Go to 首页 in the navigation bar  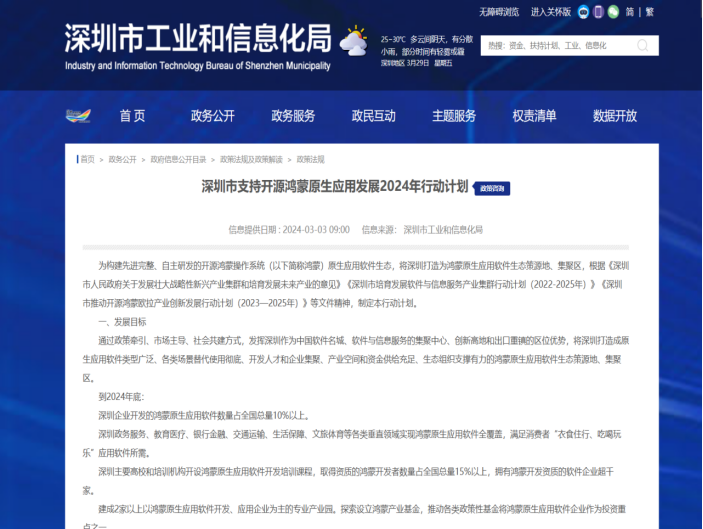click(x=132, y=116)
